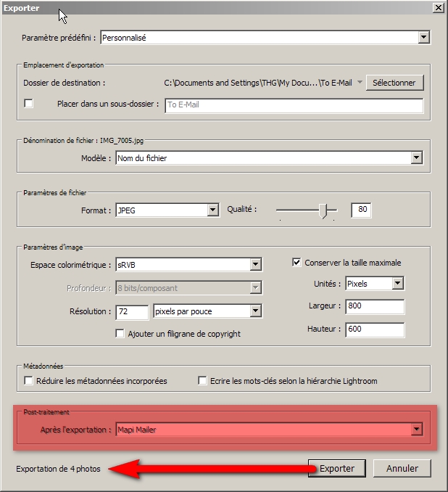Viewport: 448px width, 492px height.
Task: Open the Unités Pixels dropdown
Action: pos(375,283)
